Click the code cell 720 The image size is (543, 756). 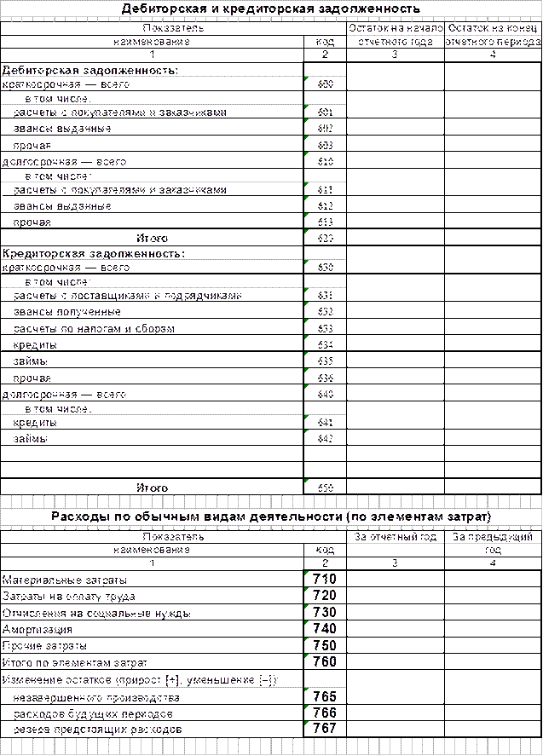coord(325,596)
